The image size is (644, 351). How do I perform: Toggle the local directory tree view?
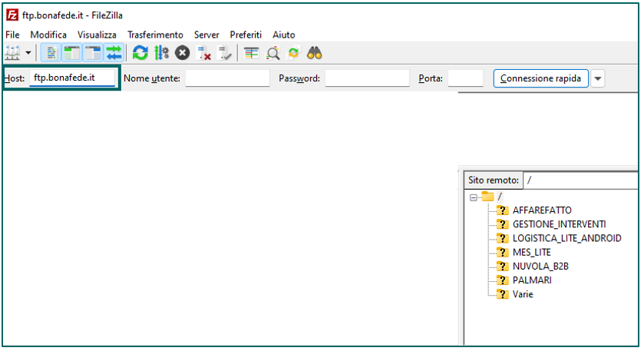coord(72,54)
